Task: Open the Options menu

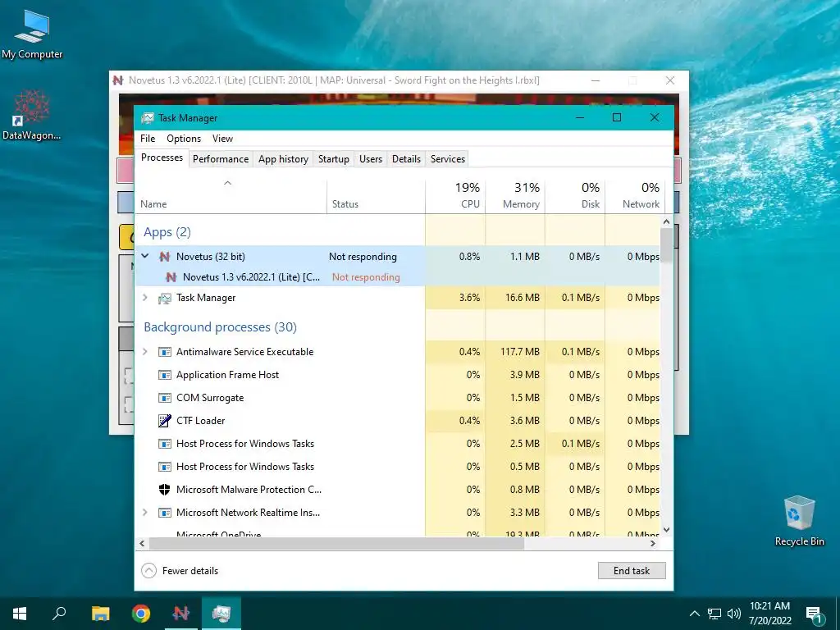Action: (x=184, y=139)
